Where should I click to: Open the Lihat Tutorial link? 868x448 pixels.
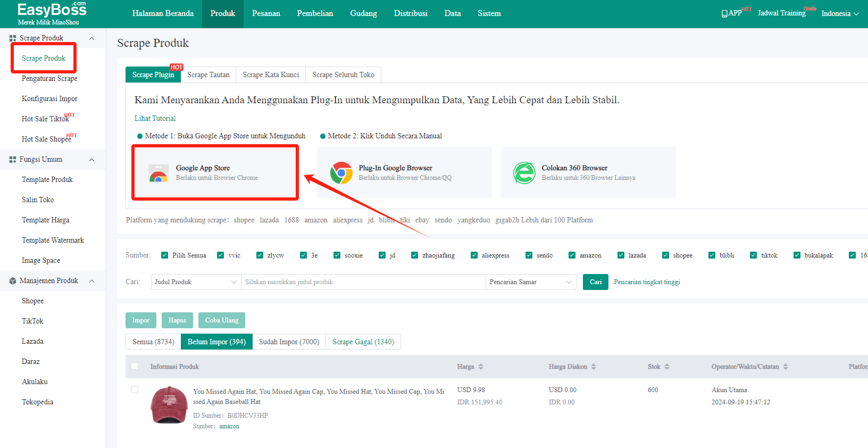(x=155, y=119)
